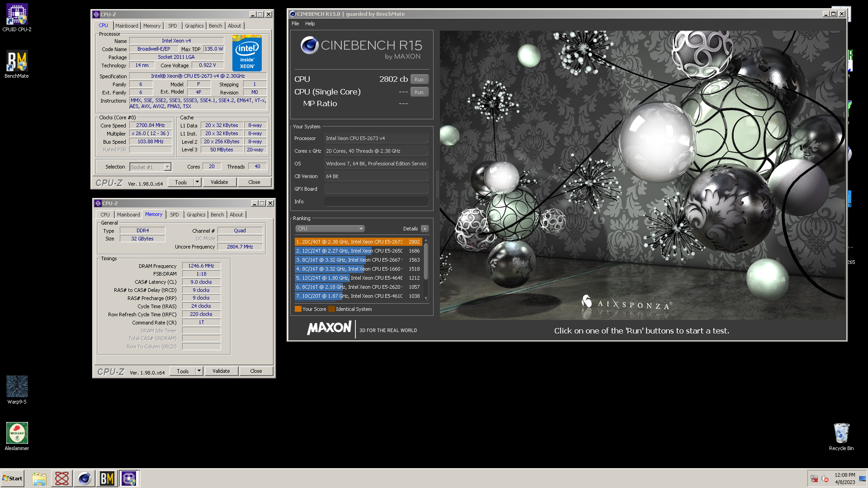Select ranking entry 5 with score 1212

click(x=358, y=278)
